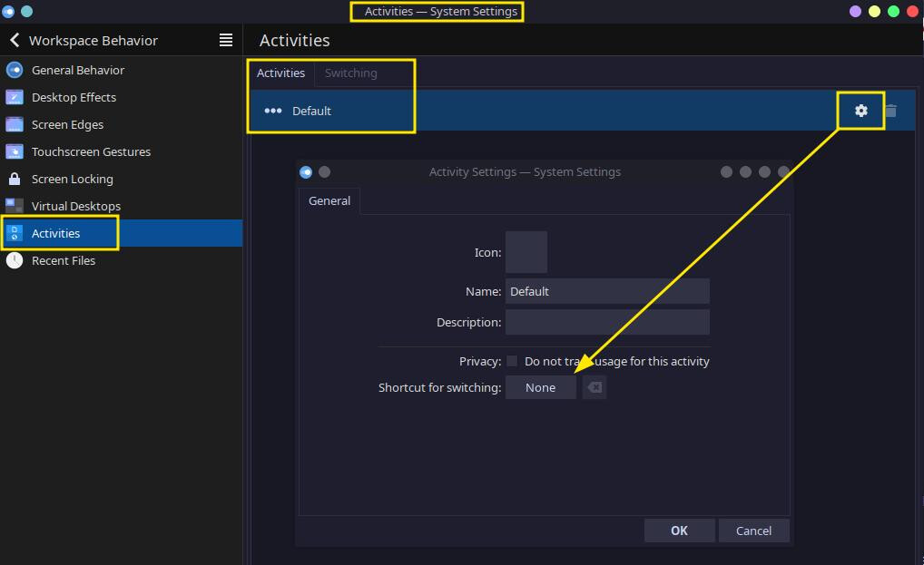Viewport: 924px width, 565px height.
Task: Click the purple title bar button
Action: (855, 11)
